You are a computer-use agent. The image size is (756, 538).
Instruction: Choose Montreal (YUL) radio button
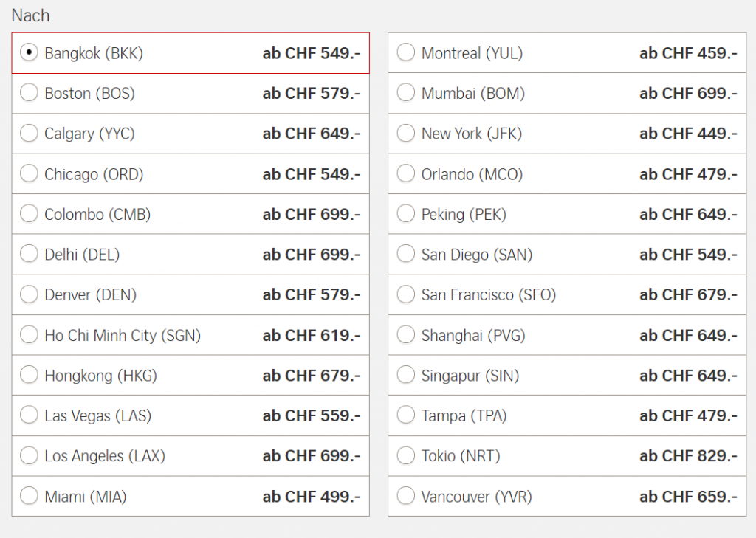405,53
